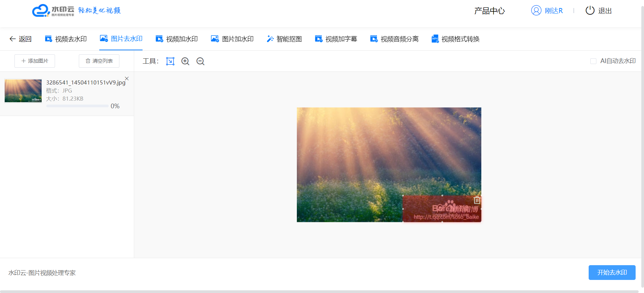The width and height of the screenshot is (644, 293).
Task: Click the 水印云 logo
Action: 53,10
